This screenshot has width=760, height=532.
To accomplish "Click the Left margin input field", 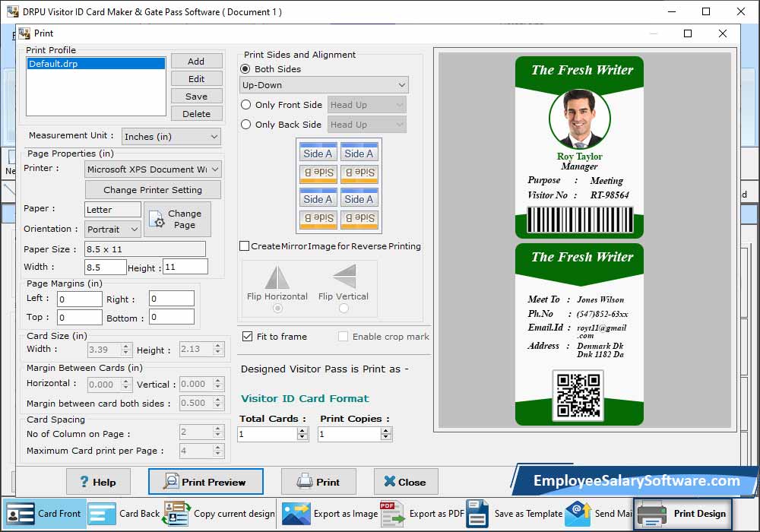I will tap(80, 299).
